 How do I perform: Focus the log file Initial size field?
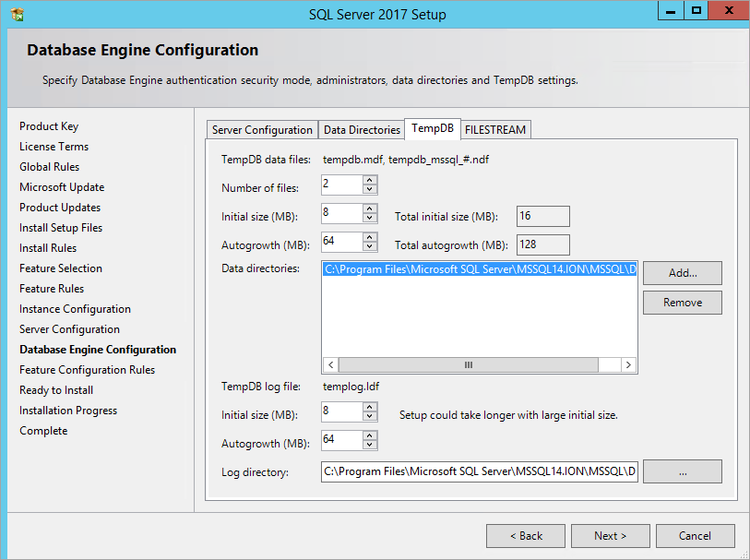click(342, 411)
